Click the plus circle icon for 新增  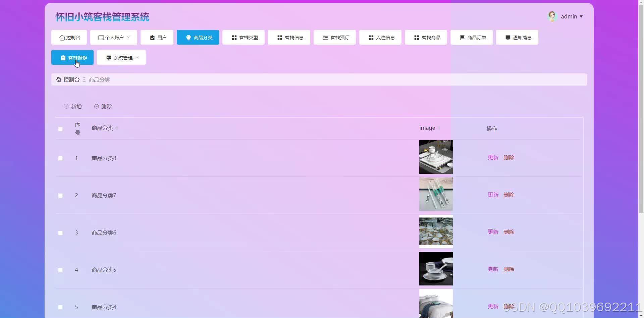coord(66,106)
